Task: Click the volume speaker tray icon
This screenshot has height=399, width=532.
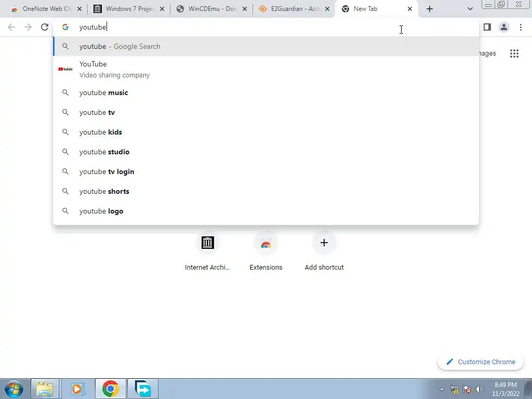Action: point(480,389)
